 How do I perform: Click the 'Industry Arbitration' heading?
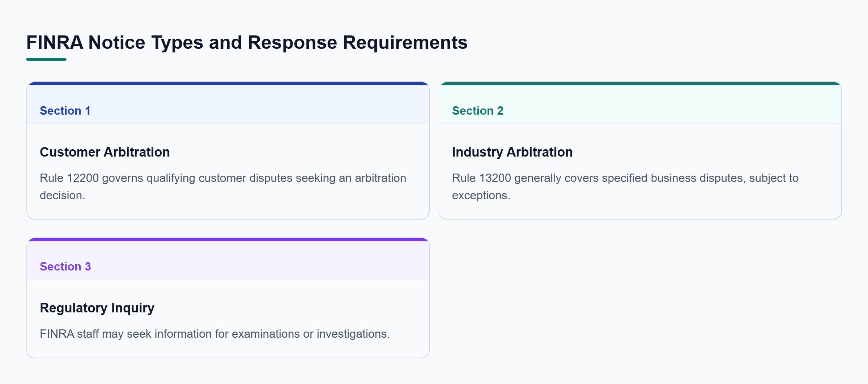pos(512,152)
